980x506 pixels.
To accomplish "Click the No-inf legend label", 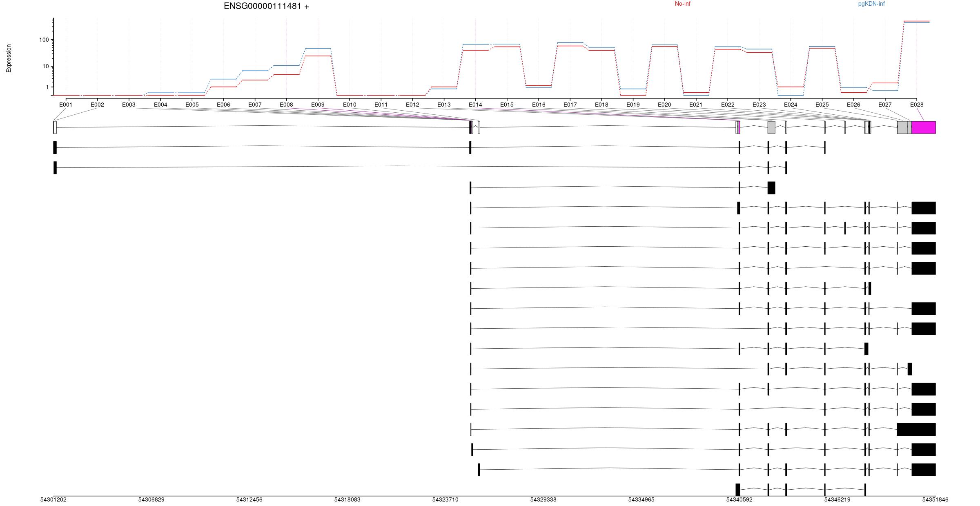I will (682, 4).
